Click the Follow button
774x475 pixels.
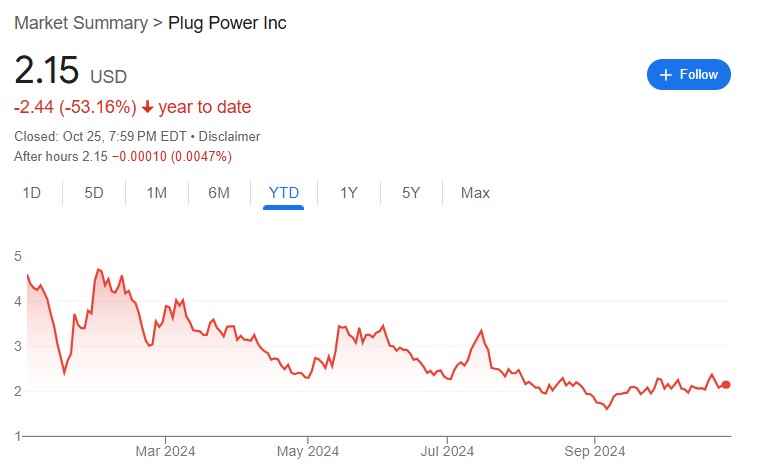click(689, 74)
